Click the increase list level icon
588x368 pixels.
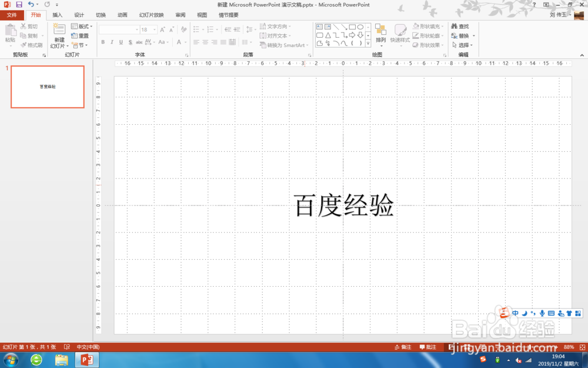coord(236,29)
